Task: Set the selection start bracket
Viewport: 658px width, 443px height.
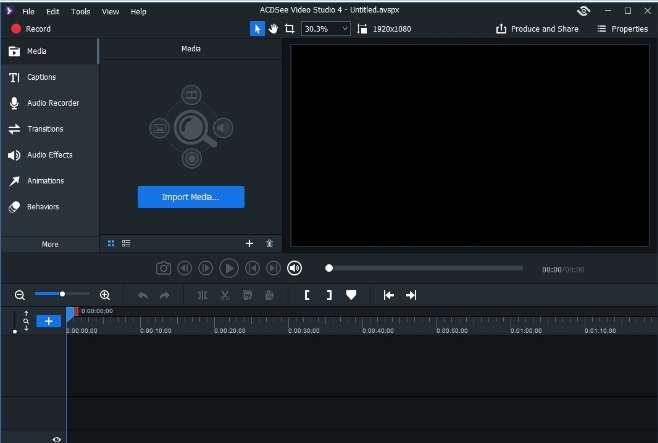Action: (x=307, y=295)
